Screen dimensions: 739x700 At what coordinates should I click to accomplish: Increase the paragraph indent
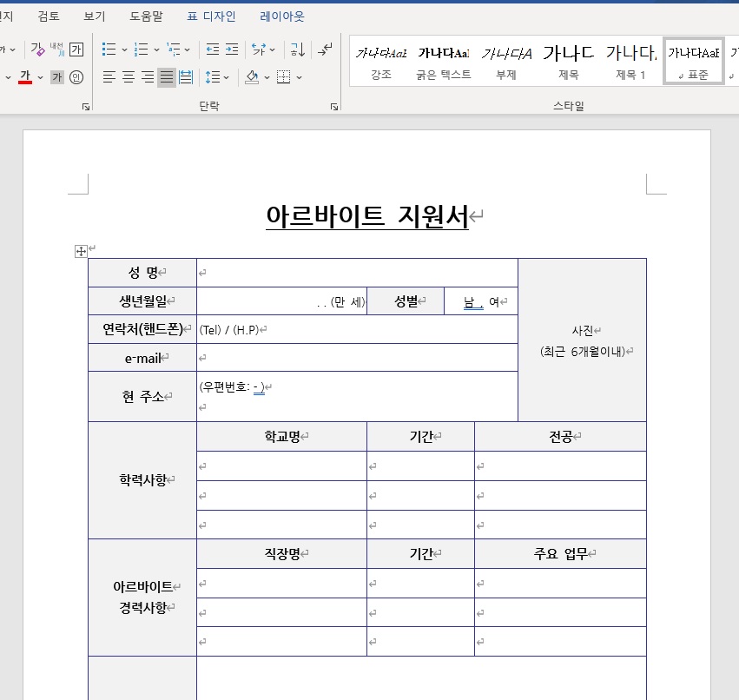tap(230, 50)
